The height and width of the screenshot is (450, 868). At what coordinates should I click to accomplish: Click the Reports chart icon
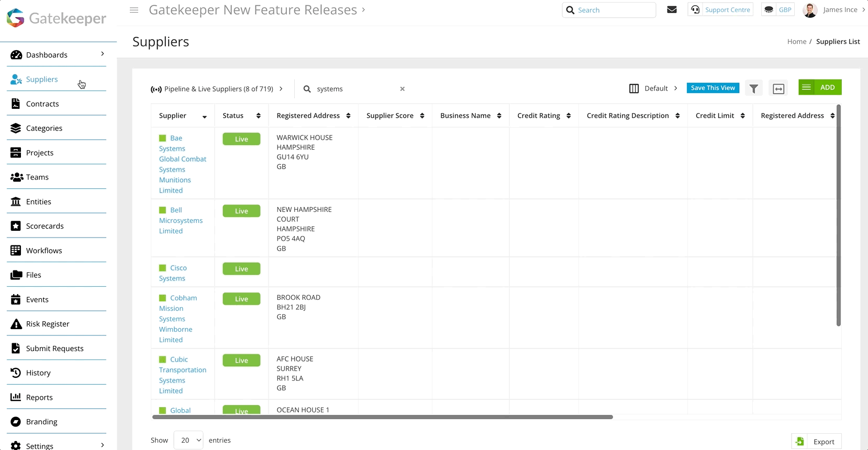[x=16, y=397]
